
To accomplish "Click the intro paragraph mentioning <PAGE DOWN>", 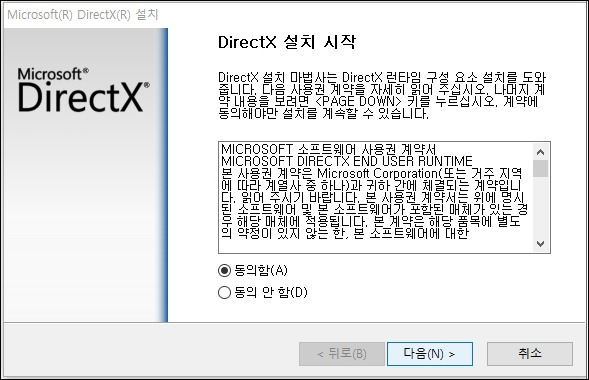I will click(382, 95).
